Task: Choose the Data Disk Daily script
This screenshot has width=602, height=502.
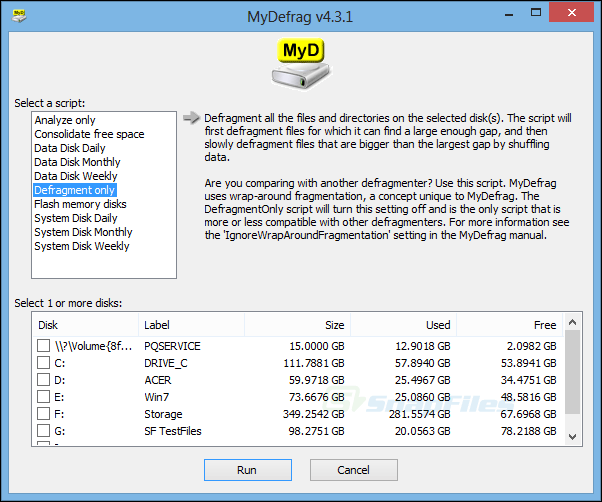Action: (x=69, y=148)
